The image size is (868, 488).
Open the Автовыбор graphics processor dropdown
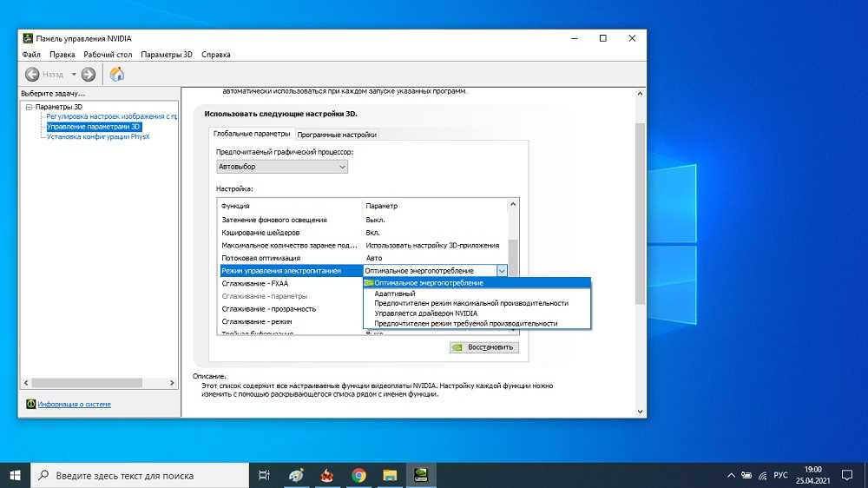point(281,167)
